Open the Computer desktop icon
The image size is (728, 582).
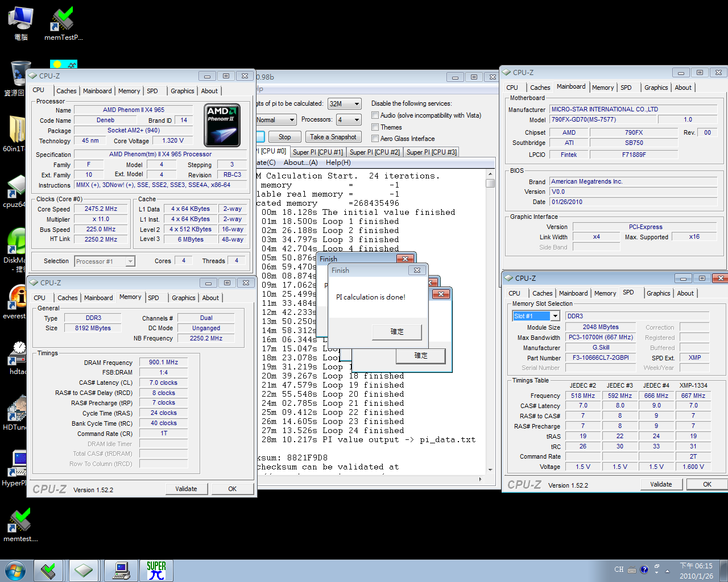[20, 24]
